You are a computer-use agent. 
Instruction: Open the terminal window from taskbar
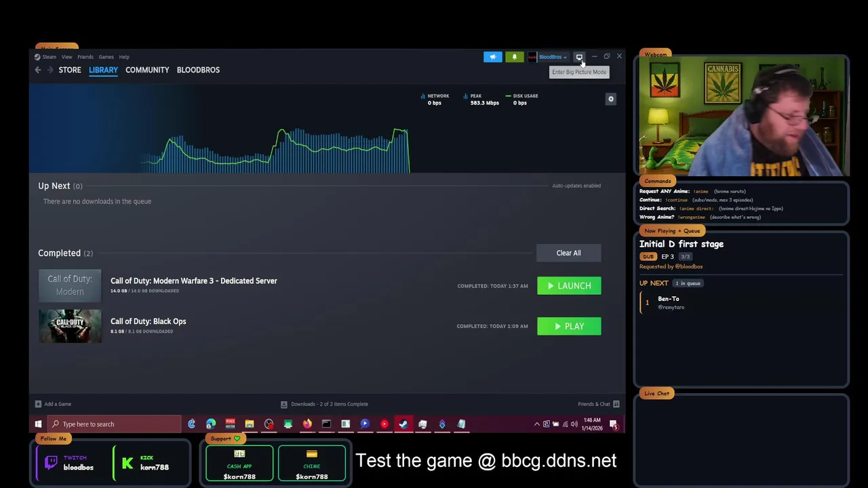point(326,424)
